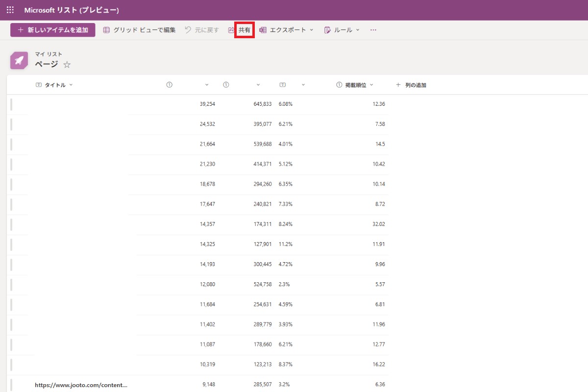Click the rocket list icon
Screen dimensions: 588x392
click(x=19, y=61)
